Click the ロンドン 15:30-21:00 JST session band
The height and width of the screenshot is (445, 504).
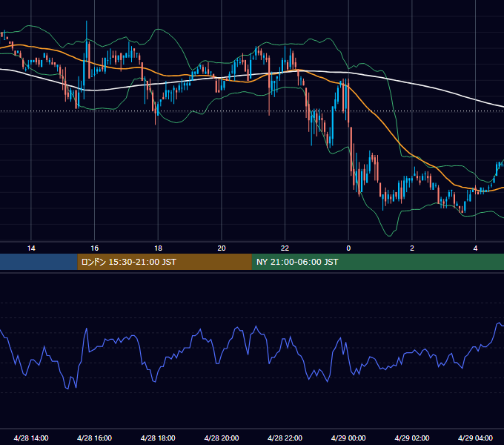[165, 262]
